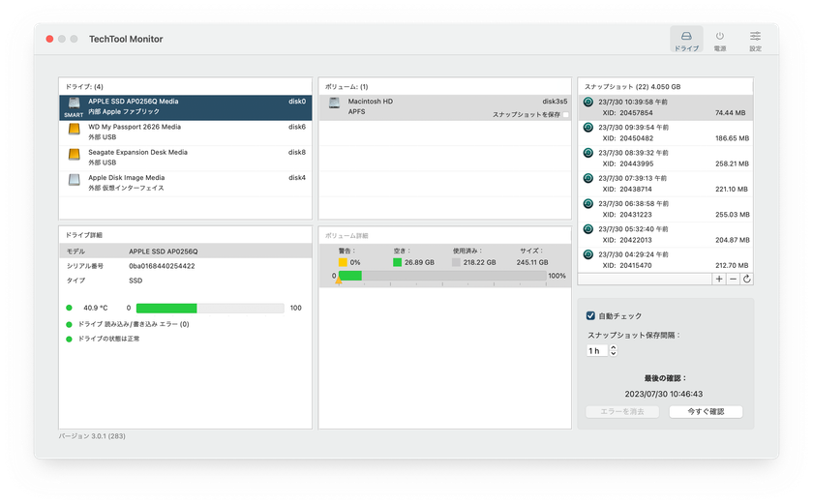Click the yellow warning threshold marker
Screen dimensions: 813x504
tap(339, 281)
